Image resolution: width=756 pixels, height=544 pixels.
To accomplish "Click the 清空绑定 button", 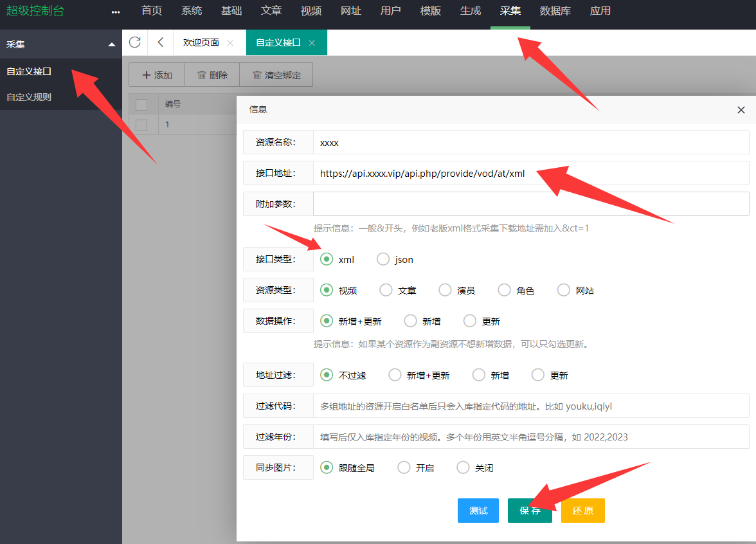I will click(x=276, y=75).
